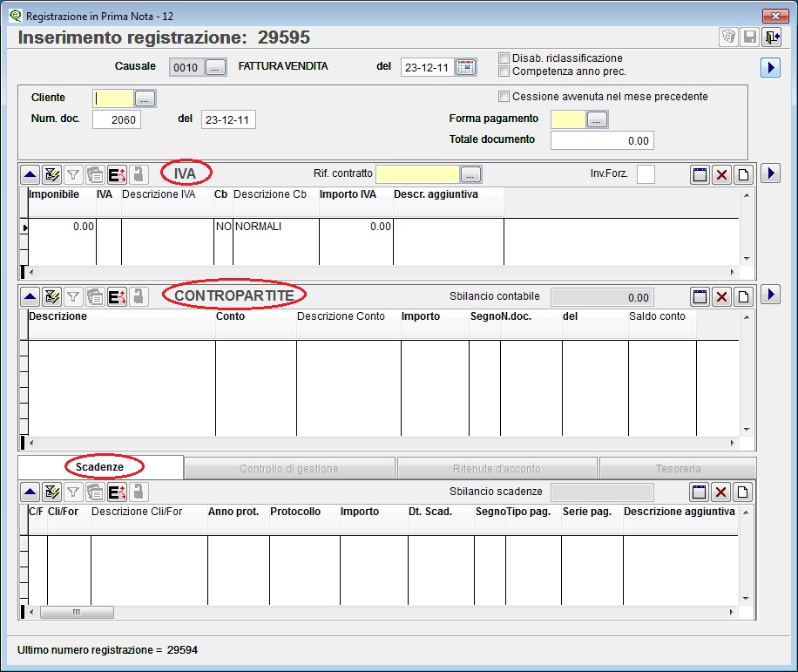The image size is (798, 672).
Task: Click the Excel export icon in IVA toolbar
Action: point(117,175)
